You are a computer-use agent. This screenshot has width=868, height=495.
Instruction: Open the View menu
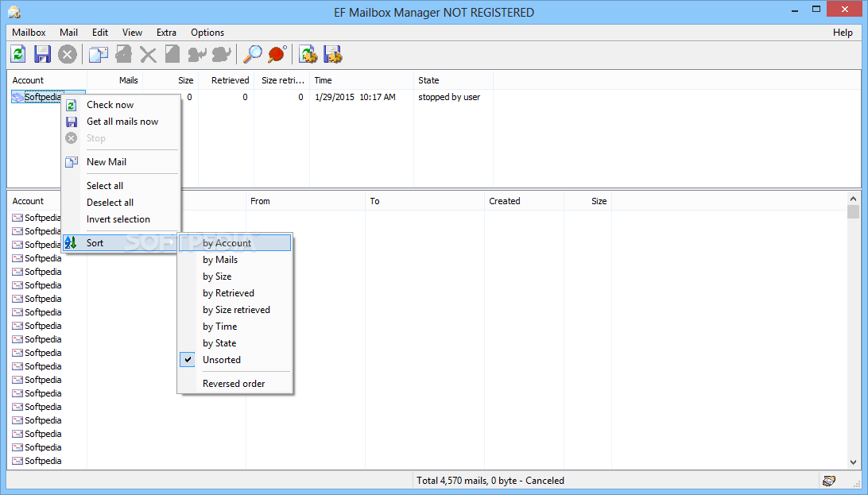132,33
